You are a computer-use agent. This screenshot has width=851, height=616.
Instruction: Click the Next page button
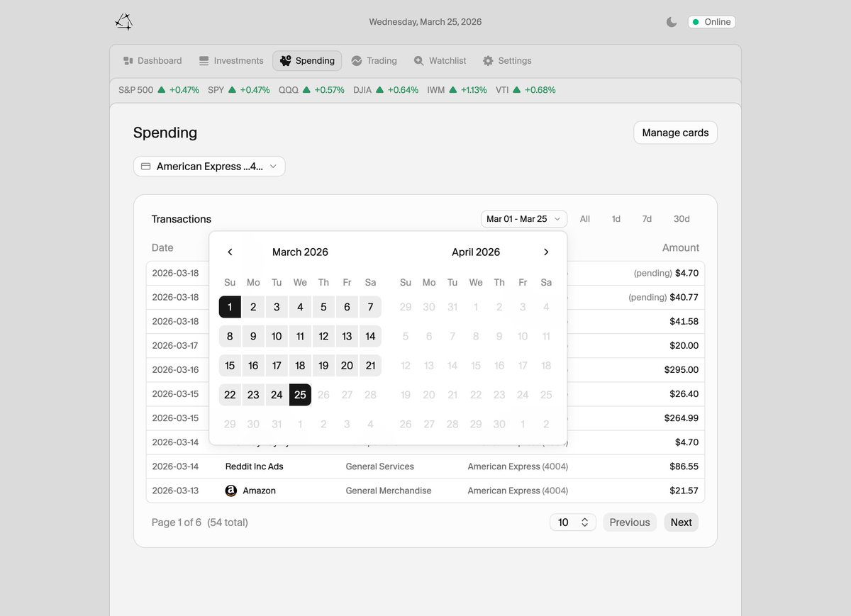(x=682, y=522)
